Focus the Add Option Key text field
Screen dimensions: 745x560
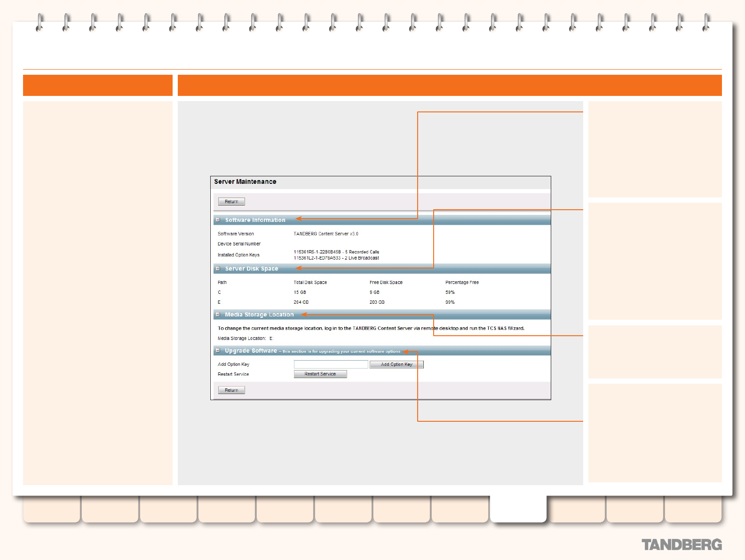pyautogui.click(x=331, y=364)
